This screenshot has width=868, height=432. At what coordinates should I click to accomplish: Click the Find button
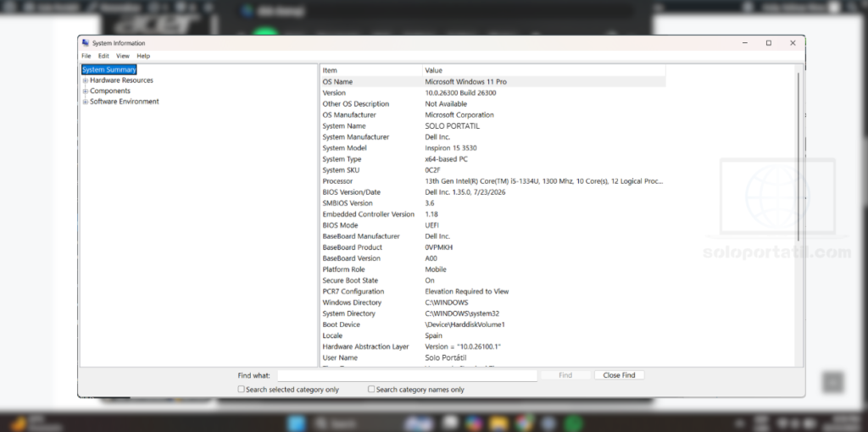[x=565, y=375]
